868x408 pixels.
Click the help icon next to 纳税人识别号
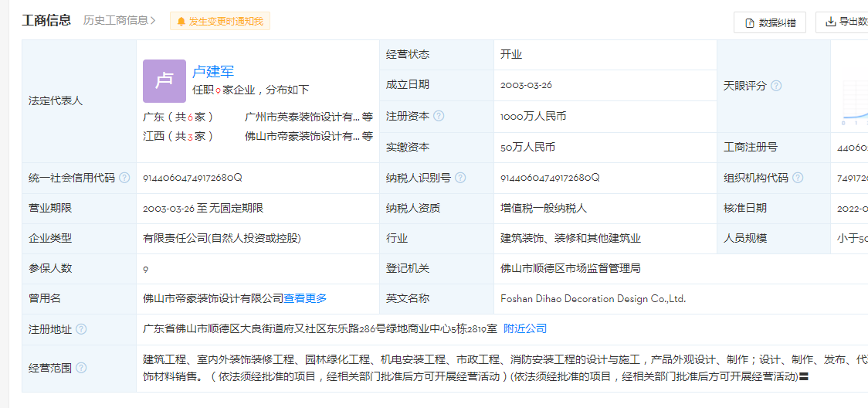(x=460, y=178)
